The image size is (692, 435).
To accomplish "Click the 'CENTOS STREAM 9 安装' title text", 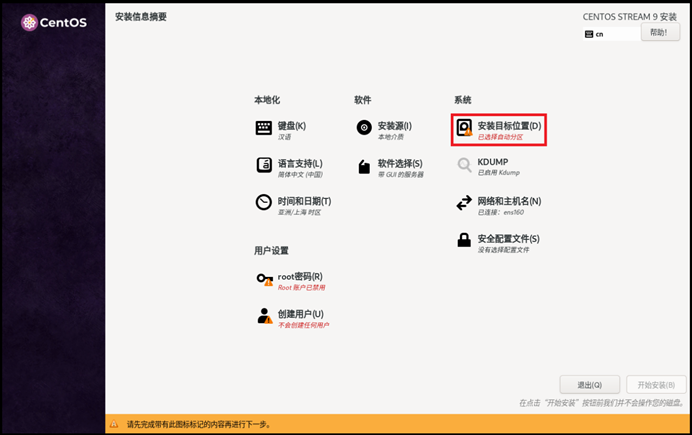I will click(x=630, y=17).
